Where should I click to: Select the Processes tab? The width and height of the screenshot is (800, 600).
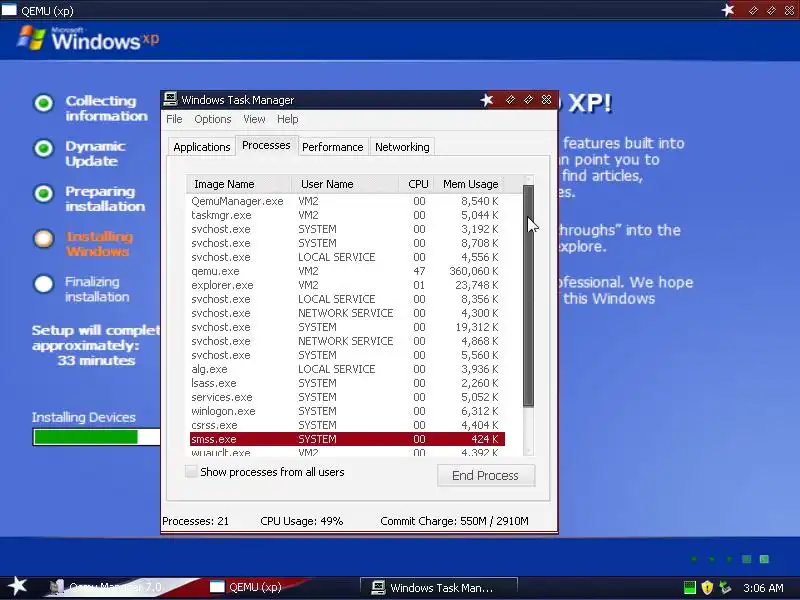click(266, 145)
